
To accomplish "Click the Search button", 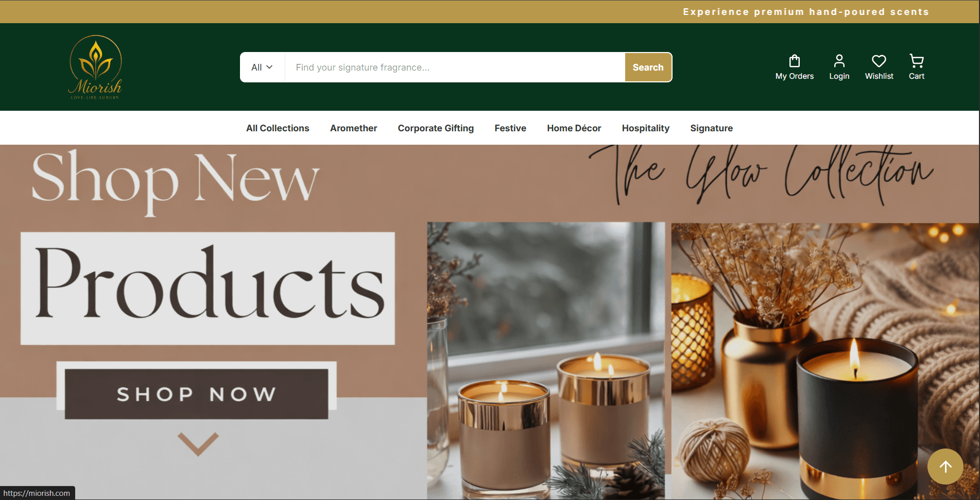I will point(648,67).
